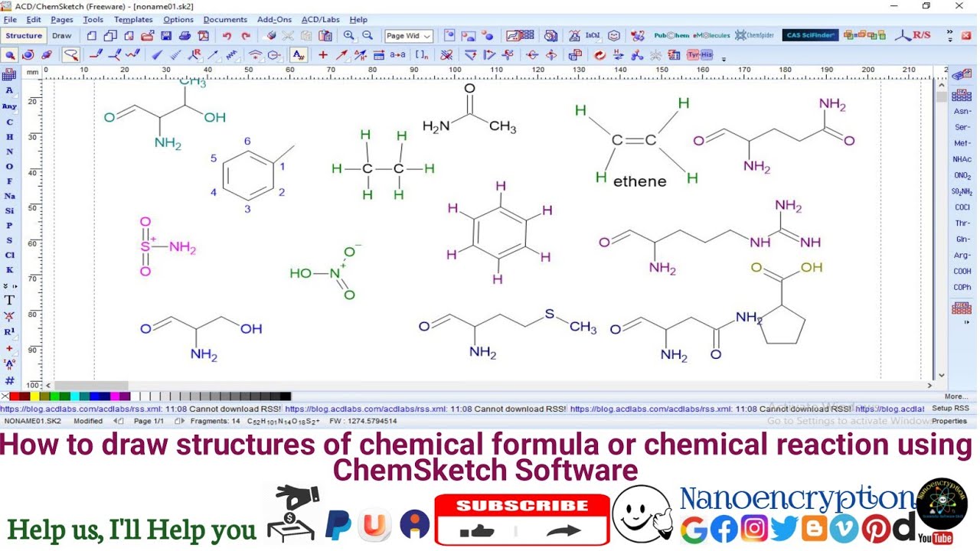Open the File menu
The image size is (980, 551).
point(10,19)
